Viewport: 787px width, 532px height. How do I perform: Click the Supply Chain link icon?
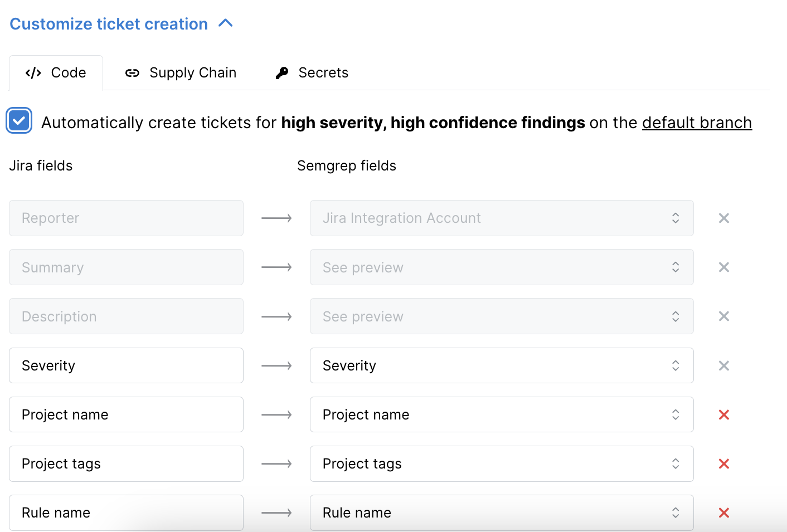(x=132, y=72)
